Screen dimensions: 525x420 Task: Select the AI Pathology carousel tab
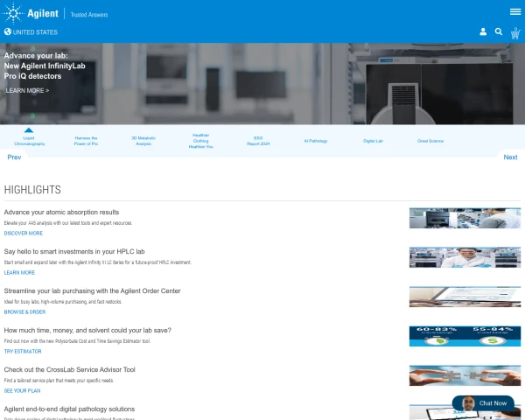coord(316,141)
